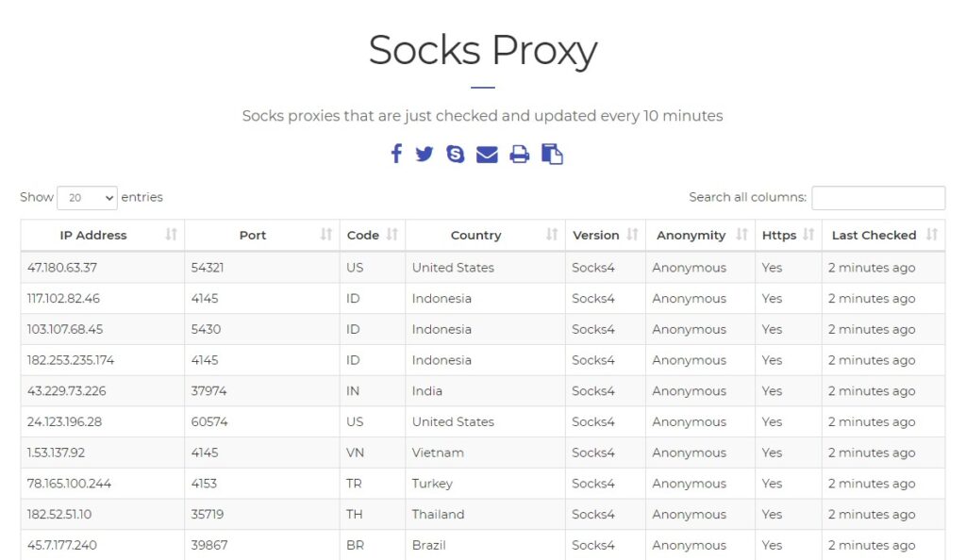Viewport: 966px width, 560px height.
Task: Sort table by the IP Address sort arrows
Action: point(172,235)
